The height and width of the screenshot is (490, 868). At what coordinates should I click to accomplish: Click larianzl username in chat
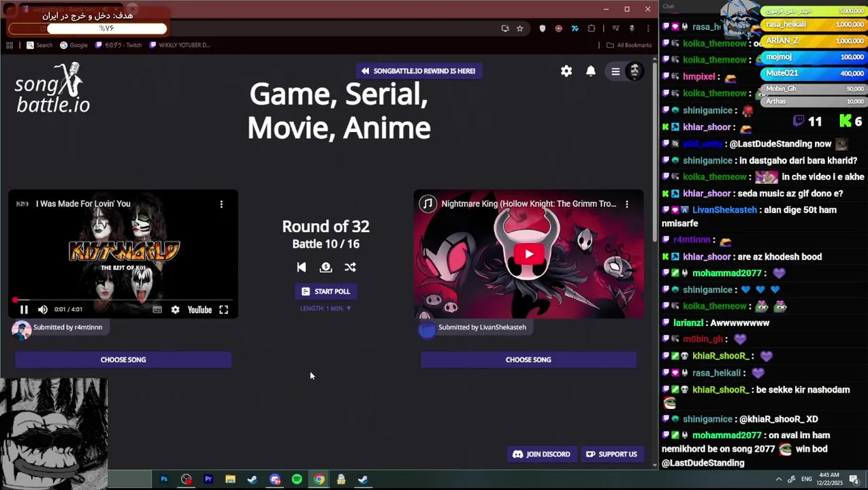tap(688, 323)
